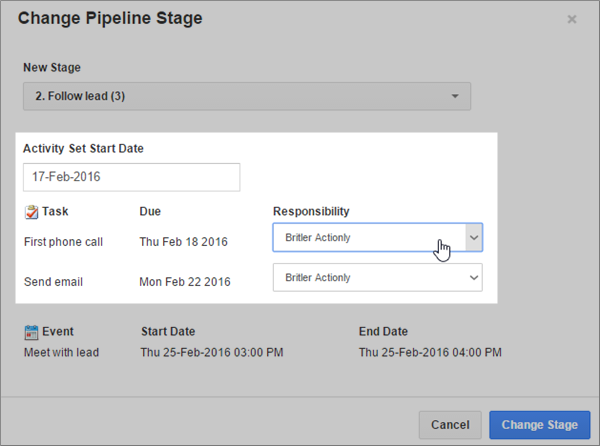Click the 'Mon Feb 22 2016' due date
The height and width of the screenshot is (446, 600).
185,282
